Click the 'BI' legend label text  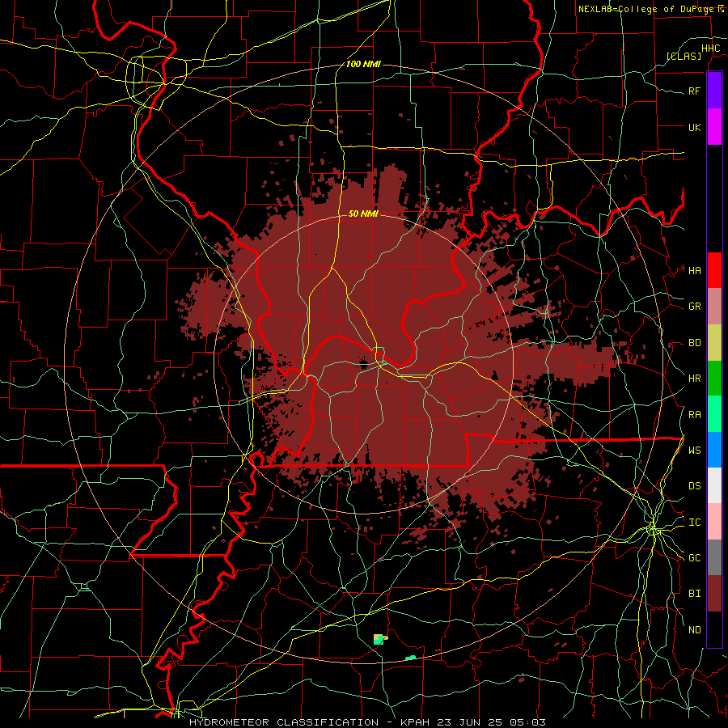point(694,594)
